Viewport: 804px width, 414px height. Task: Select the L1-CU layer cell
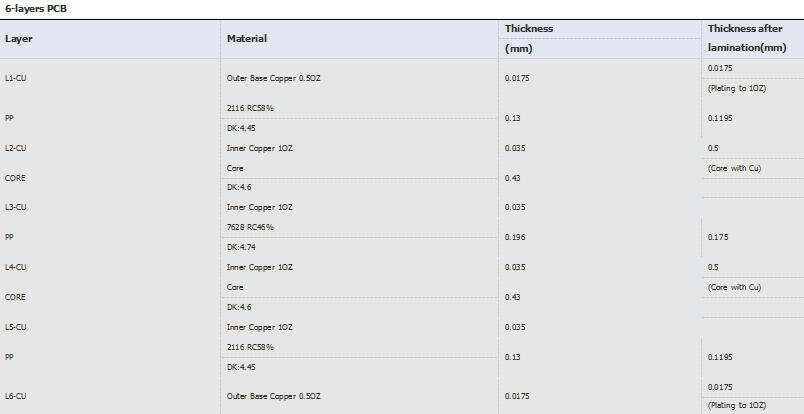coord(15,77)
